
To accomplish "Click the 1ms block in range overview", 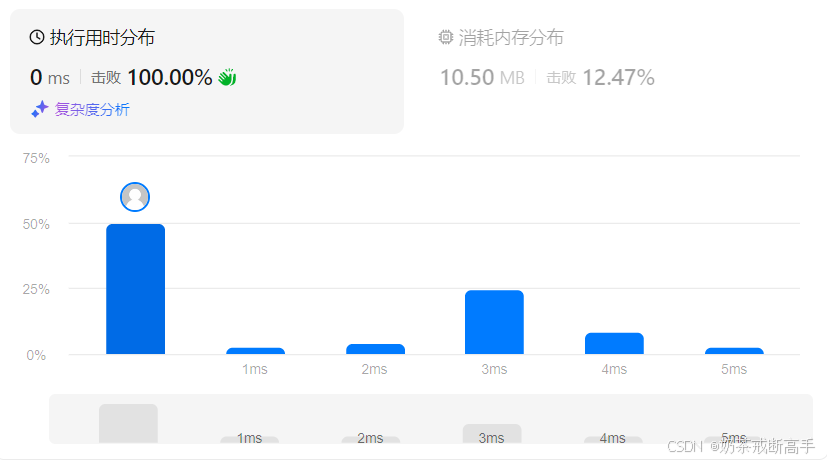I will tap(249, 439).
